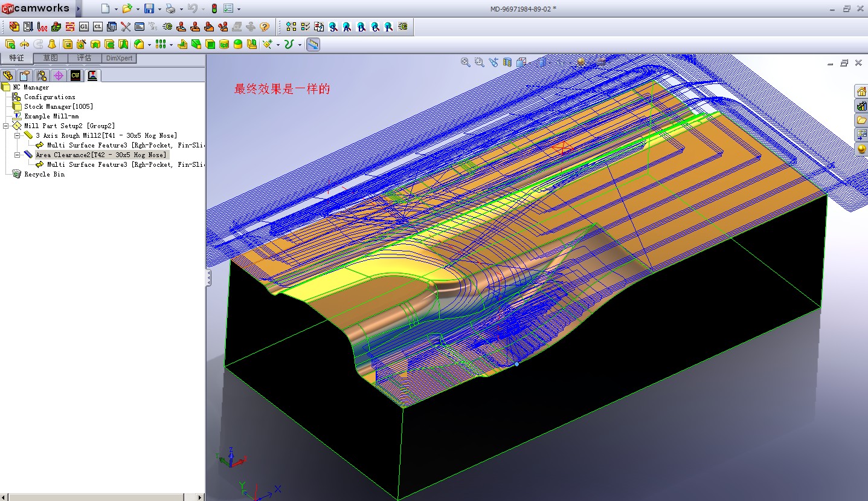This screenshot has width=868, height=501.
Task: Open the File Explorer task pane
Action: coord(861,120)
